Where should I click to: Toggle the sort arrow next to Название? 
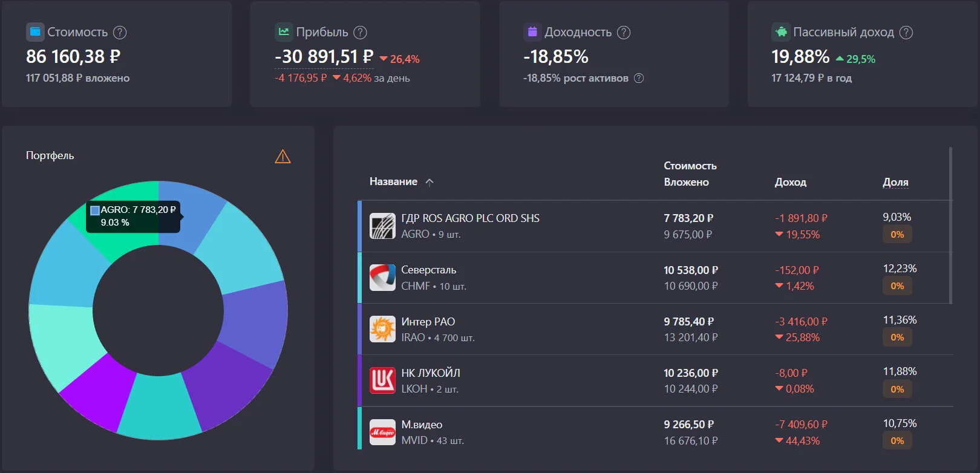[x=430, y=182]
